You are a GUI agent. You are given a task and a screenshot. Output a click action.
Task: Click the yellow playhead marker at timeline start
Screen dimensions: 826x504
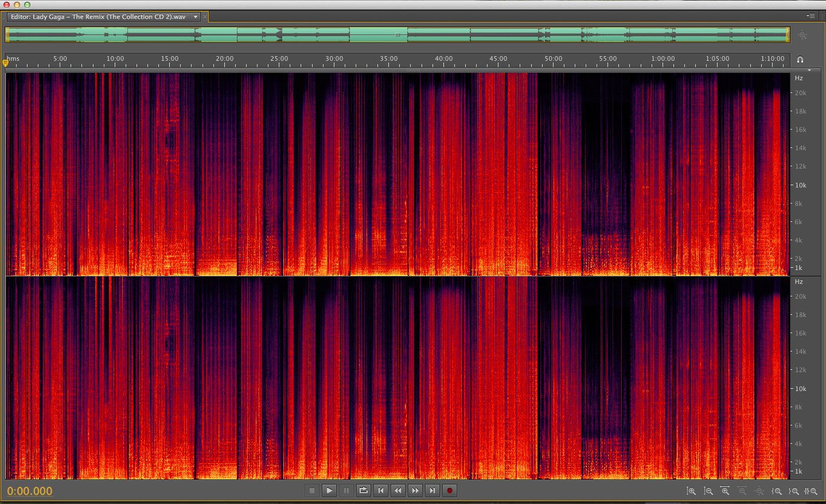tap(6, 62)
